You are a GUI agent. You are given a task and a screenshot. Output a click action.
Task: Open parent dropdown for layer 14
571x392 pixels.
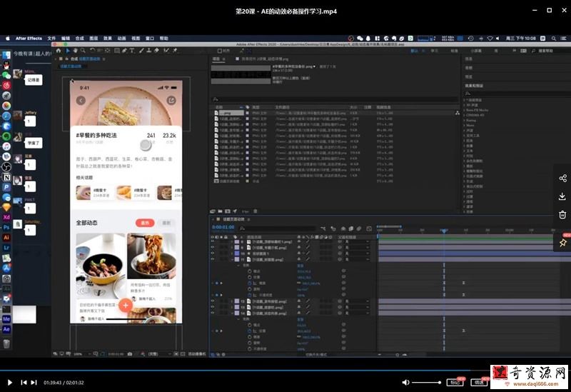click(357, 313)
